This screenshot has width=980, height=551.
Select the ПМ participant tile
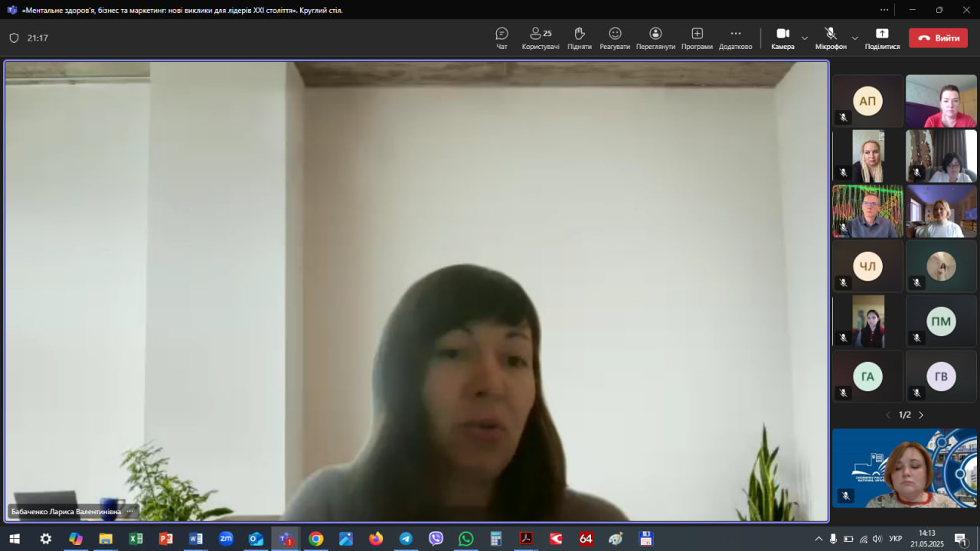point(941,321)
